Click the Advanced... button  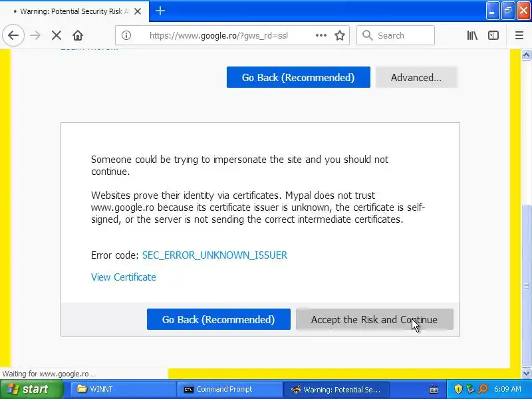pos(416,77)
